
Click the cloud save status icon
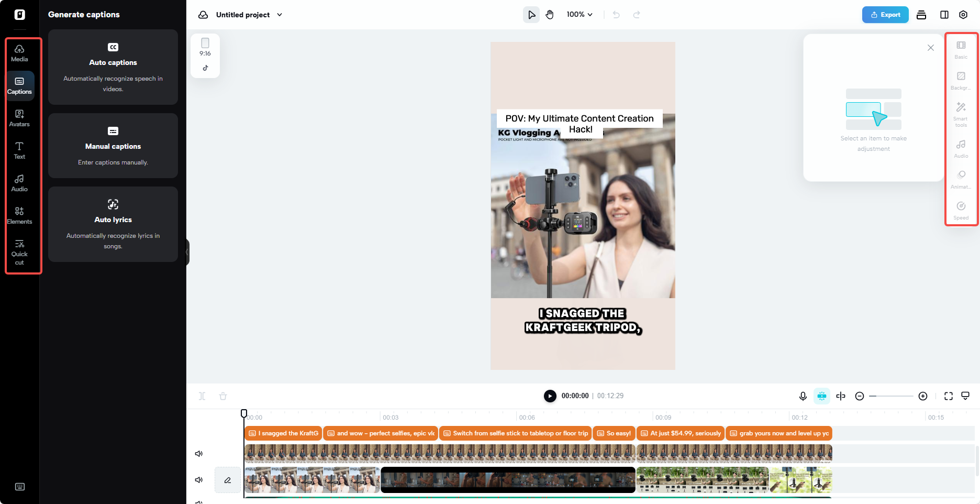click(203, 15)
